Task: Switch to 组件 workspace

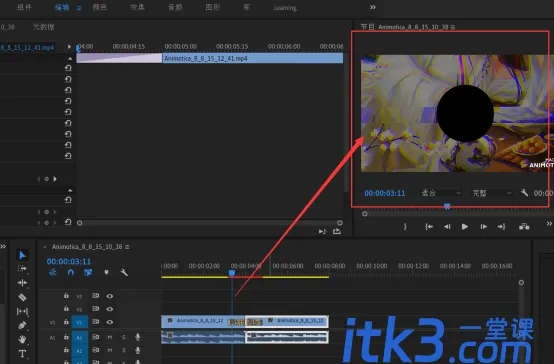Action: coord(25,7)
